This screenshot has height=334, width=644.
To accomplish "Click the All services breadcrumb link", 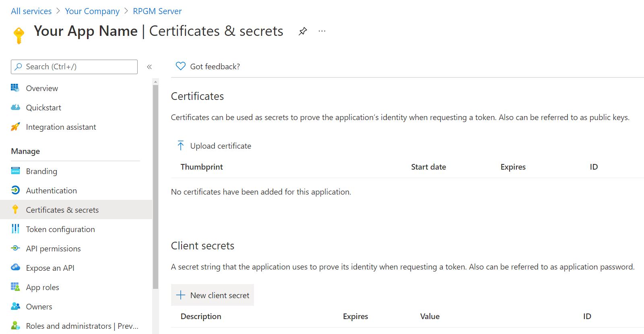I will [31, 11].
